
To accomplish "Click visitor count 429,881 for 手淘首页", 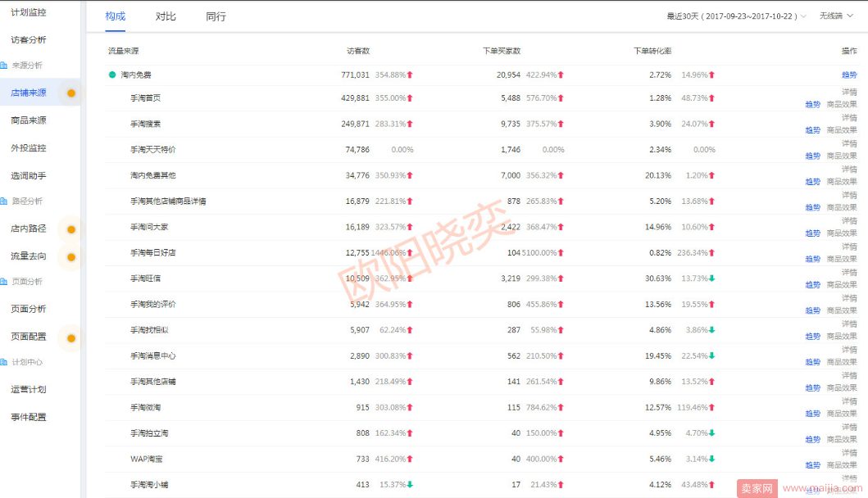I will [355, 98].
